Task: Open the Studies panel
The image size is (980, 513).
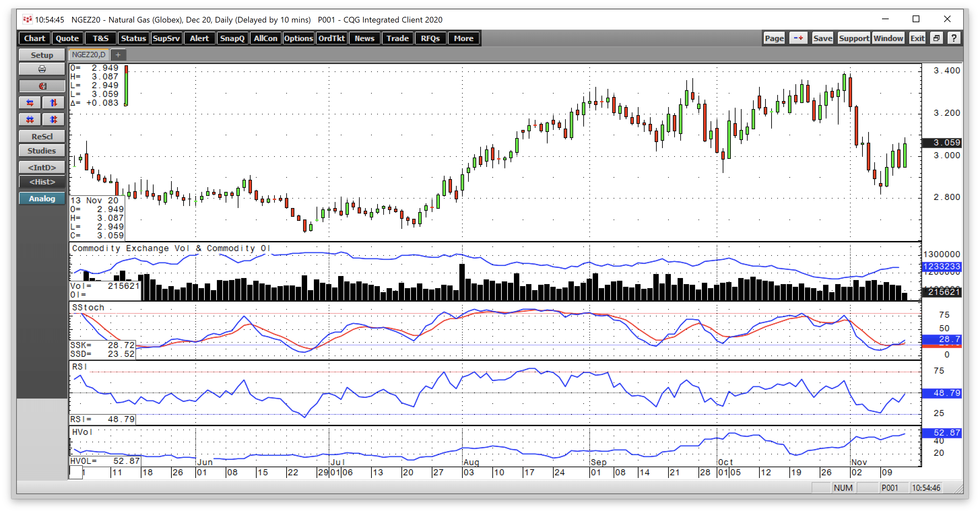Action: point(42,150)
